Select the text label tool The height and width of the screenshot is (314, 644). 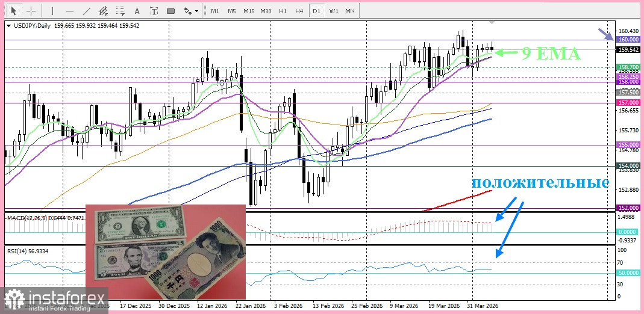[x=154, y=11]
